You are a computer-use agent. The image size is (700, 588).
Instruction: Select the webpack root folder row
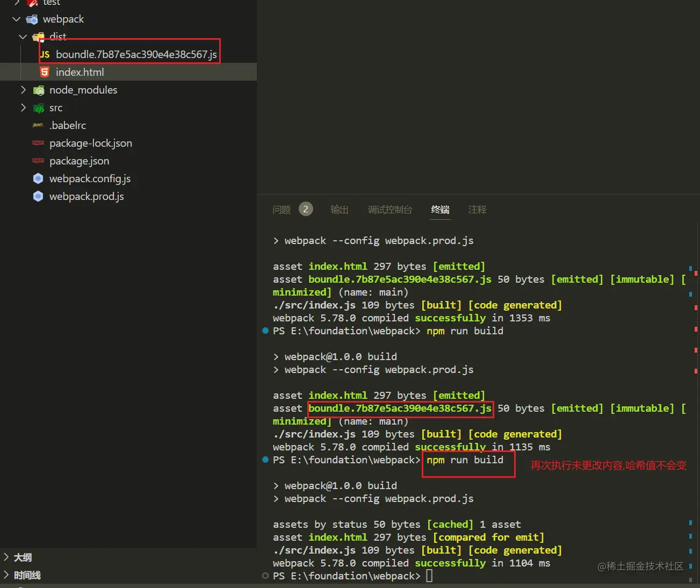(x=128, y=19)
